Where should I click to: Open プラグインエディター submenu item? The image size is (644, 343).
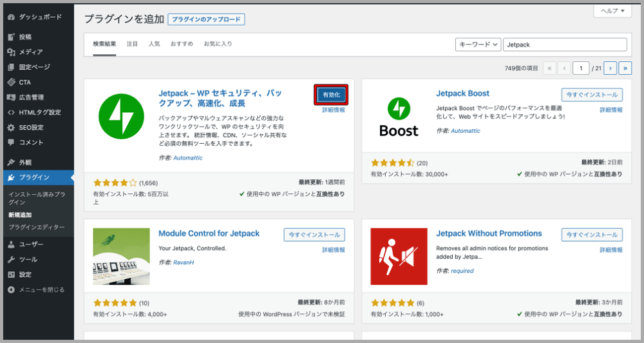37,227
